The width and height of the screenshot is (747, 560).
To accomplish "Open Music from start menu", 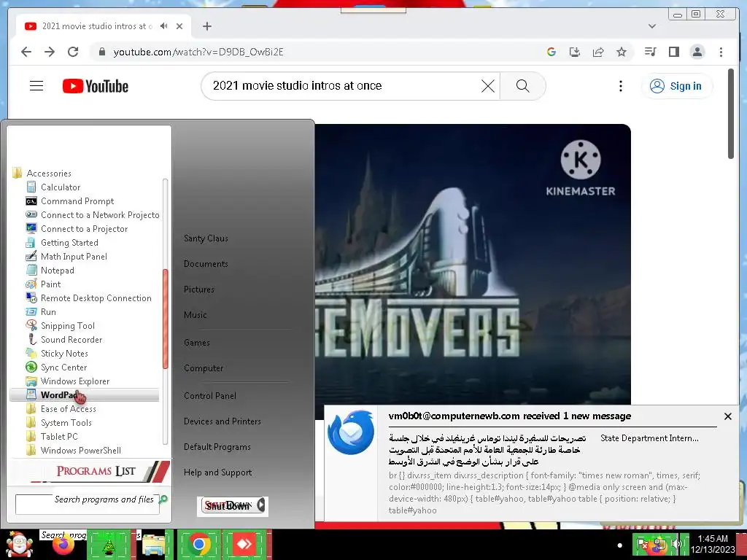I will (196, 315).
